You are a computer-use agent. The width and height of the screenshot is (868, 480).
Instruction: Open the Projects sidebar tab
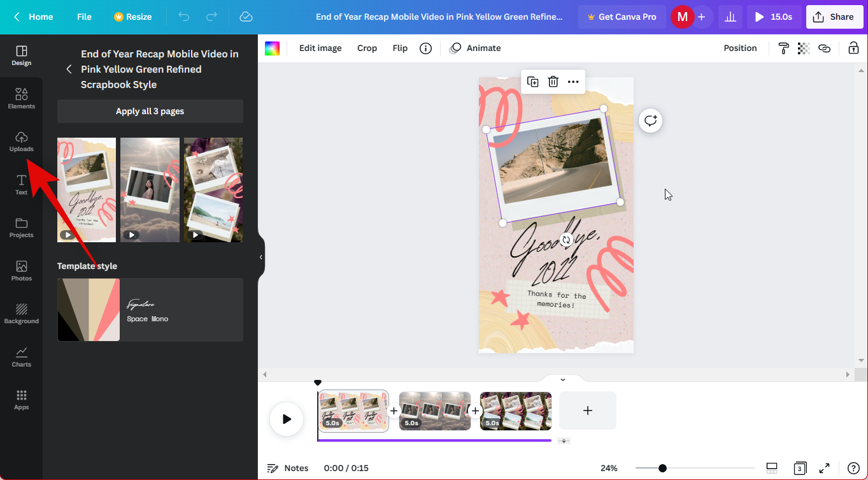click(21, 228)
